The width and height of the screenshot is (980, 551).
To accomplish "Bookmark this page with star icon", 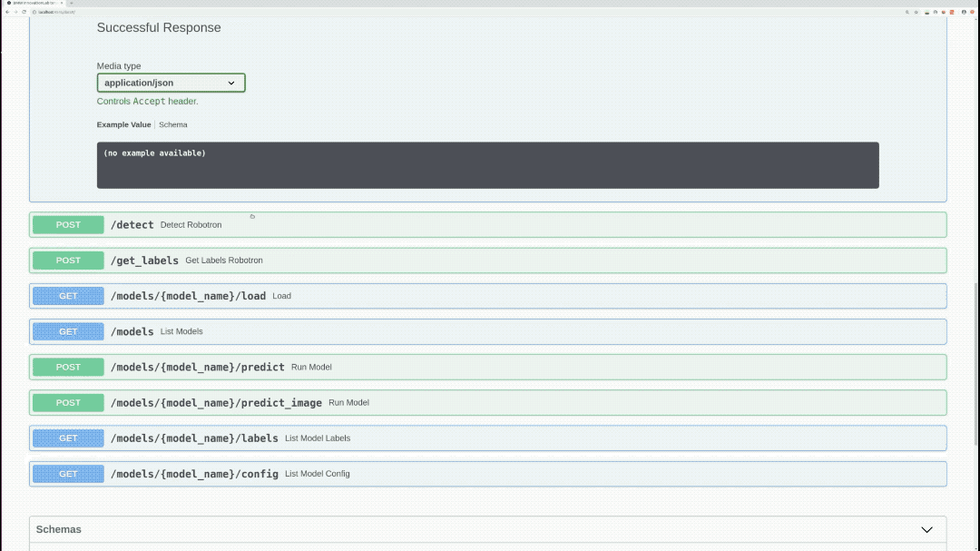I will pos(916,12).
